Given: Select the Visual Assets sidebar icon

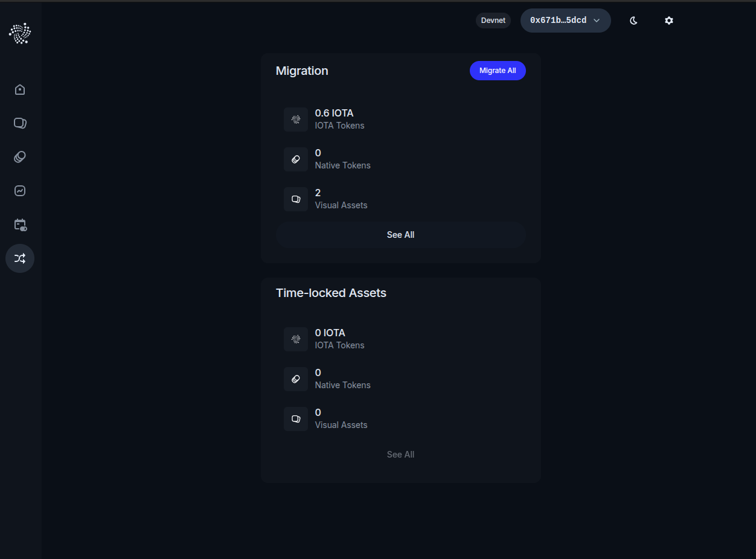Looking at the screenshot, I should 19,123.
